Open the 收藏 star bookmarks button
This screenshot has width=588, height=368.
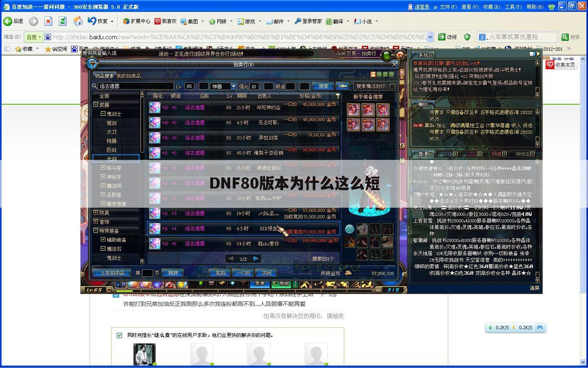click(23, 49)
